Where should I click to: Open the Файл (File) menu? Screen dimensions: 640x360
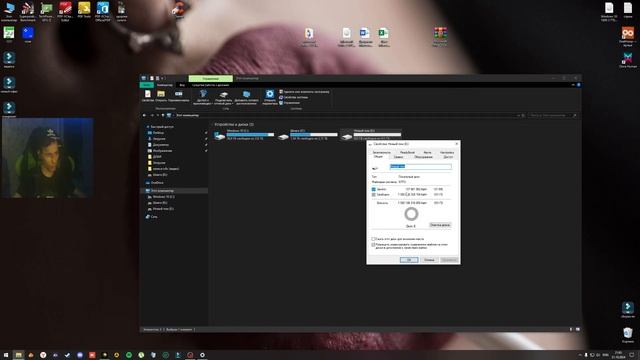coord(147,85)
